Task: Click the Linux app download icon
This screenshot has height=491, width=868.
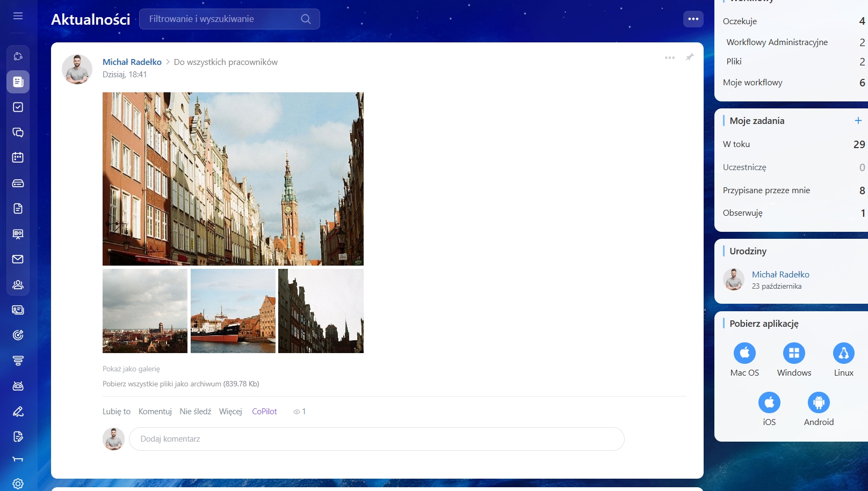Action: coord(843,353)
